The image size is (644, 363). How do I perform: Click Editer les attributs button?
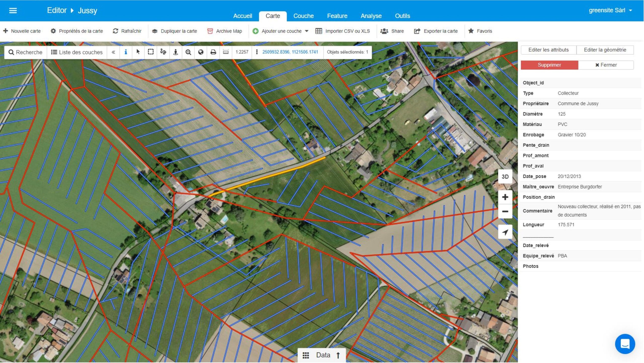[x=548, y=50]
